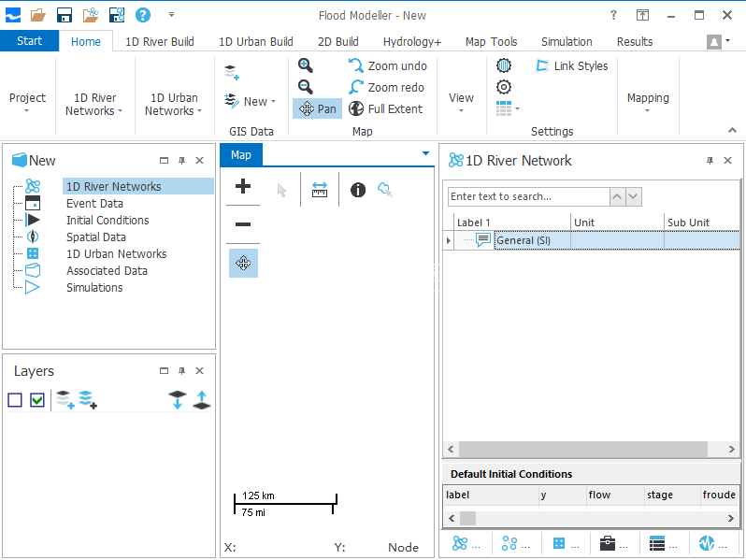Click Zoom redo in ribbon
This screenshot has height=560, width=746.
tap(386, 87)
